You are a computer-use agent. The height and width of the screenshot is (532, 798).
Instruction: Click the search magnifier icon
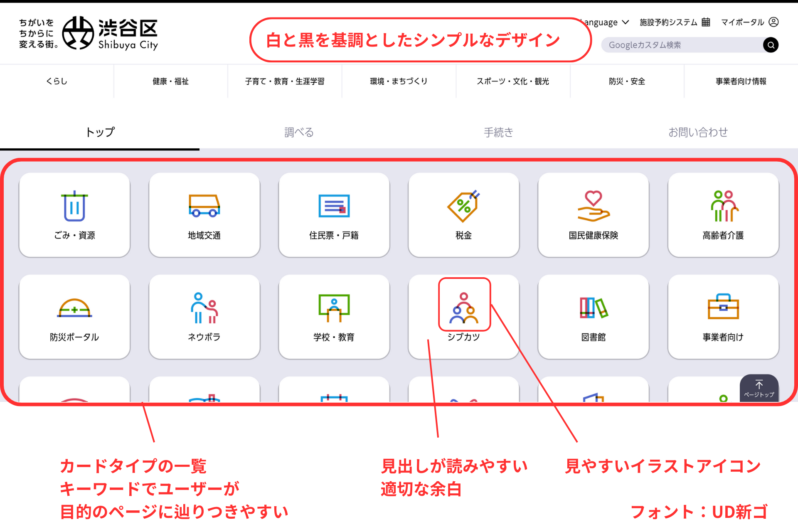pyautogui.click(x=771, y=44)
